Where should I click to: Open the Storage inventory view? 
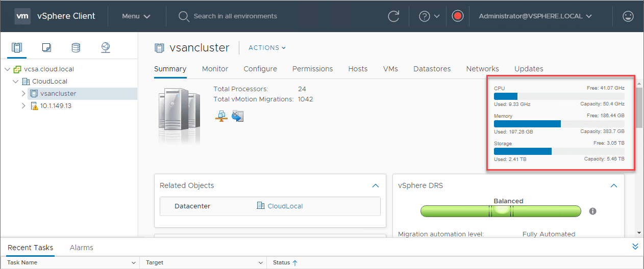click(x=76, y=47)
